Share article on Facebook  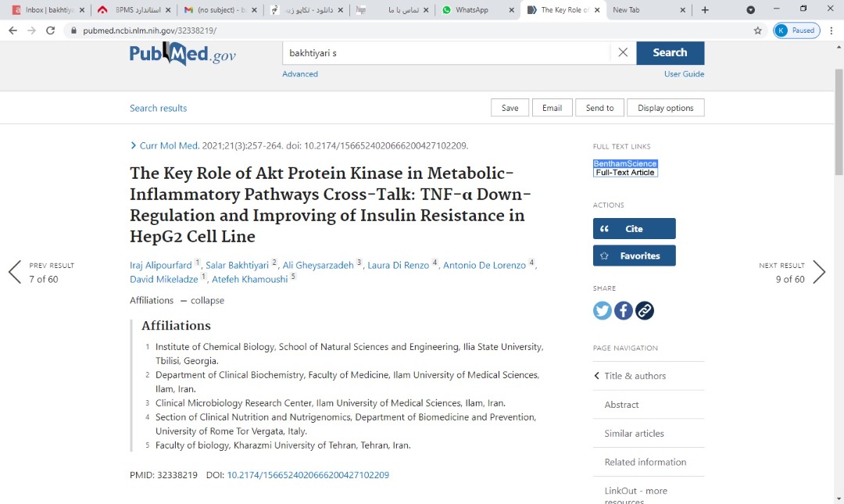(x=624, y=310)
